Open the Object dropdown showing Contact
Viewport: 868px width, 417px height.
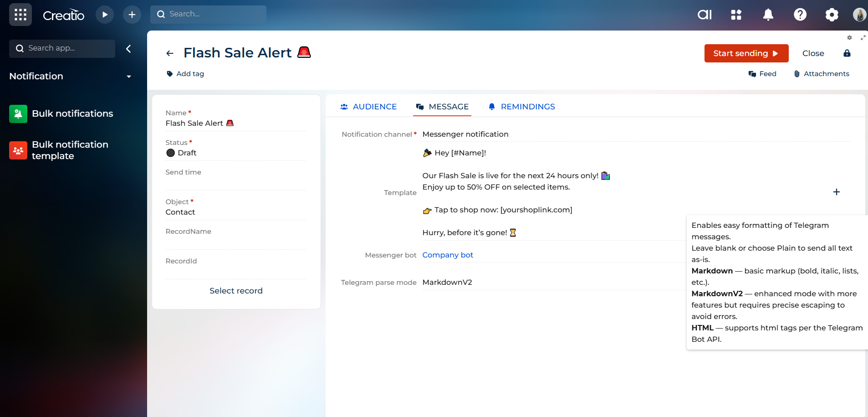coord(236,212)
